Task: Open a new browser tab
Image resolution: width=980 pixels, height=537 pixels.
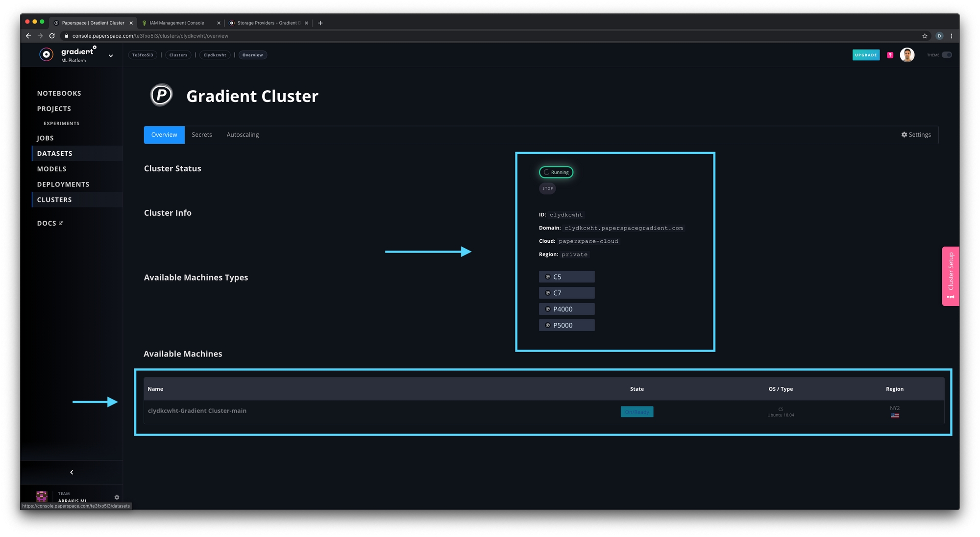Action: coord(320,23)
